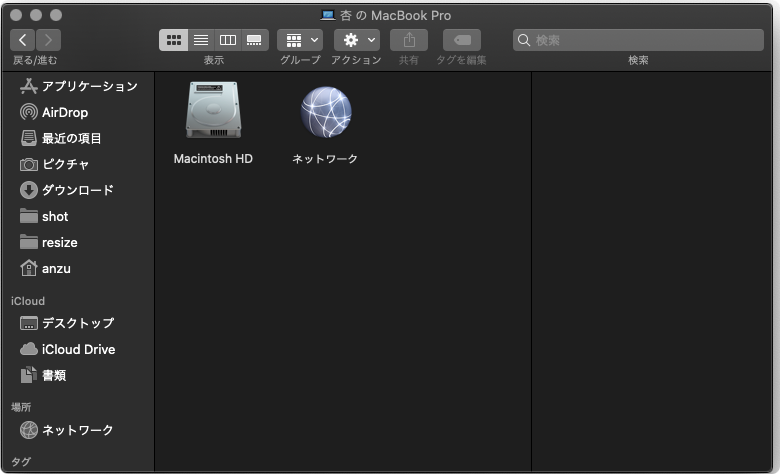Open ネットワーク under 場所 in sidebar
The width and height of the screenshot is (780, 474).
pyautogui.click(x=79, y=430)
